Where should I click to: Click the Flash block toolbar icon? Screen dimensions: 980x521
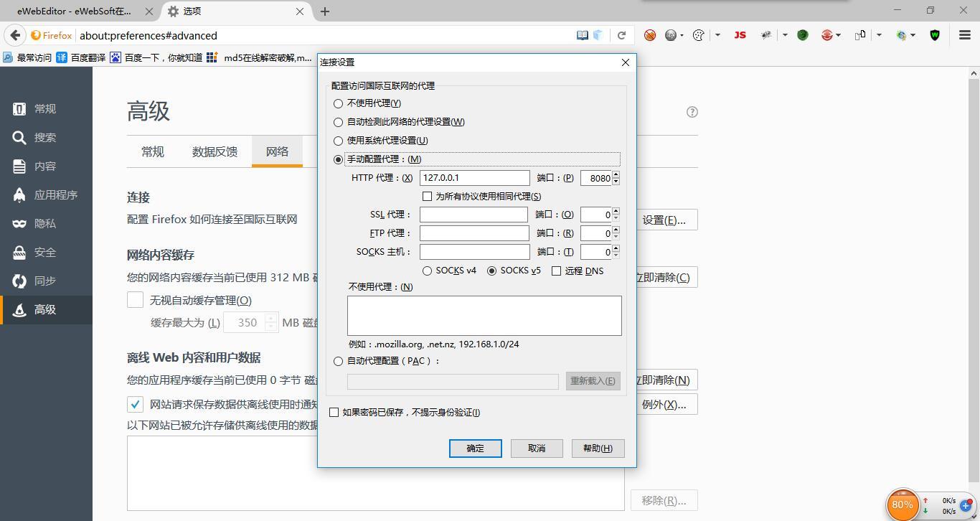pyautogui.click(x=649, y=34)
